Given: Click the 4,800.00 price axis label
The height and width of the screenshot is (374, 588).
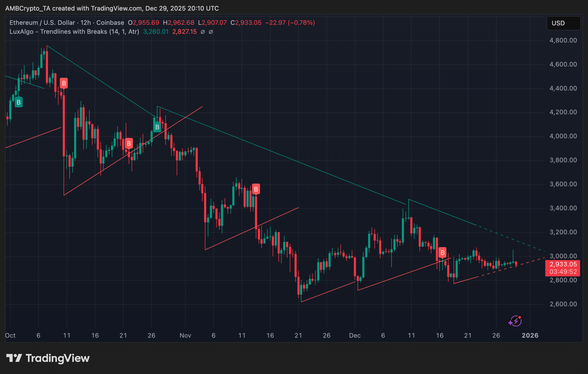Looking at the screenshot, I should [563, 40].
